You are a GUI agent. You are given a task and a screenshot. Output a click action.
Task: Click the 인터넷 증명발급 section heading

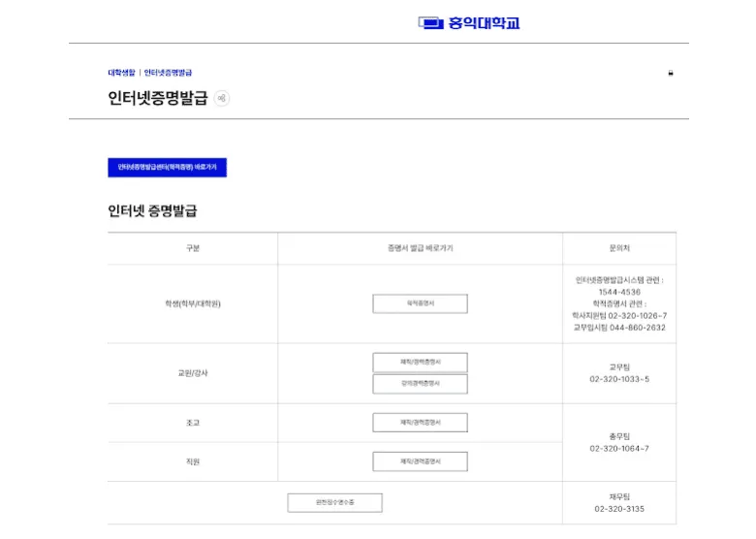[152, 211]
